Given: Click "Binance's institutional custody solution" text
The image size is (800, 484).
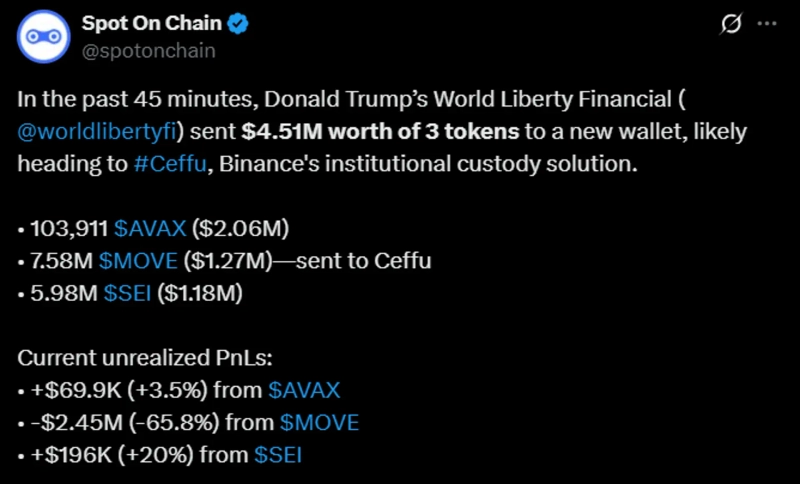Looking at the screenshot, I should (418, 164).
